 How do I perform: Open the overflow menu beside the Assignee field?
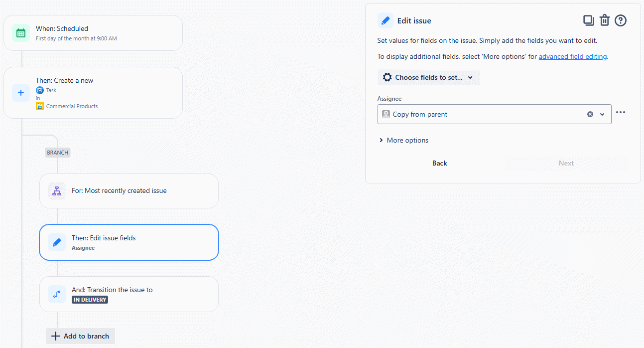[621, 112]
